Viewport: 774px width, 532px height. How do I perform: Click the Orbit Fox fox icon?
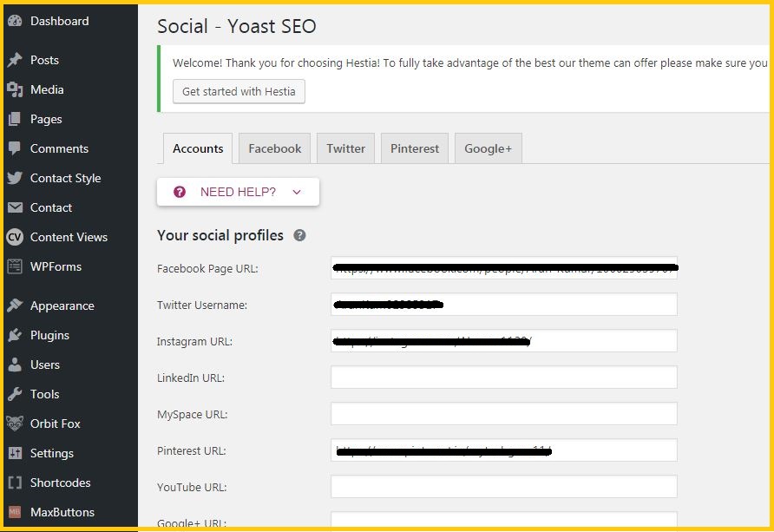click(x=15, y=424)
